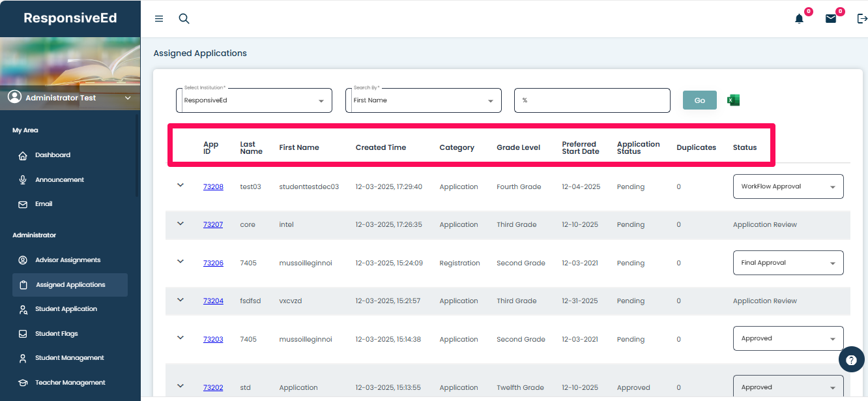Open the help question mark button
The width and height of the screenshot is (868, 401).
(x=851, y=360)
